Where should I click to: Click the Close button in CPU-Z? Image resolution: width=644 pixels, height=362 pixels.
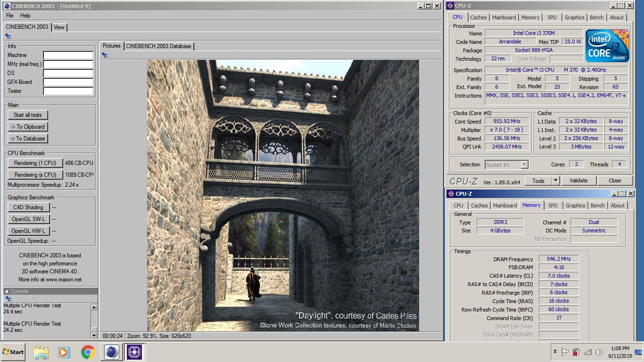point(615,181)
